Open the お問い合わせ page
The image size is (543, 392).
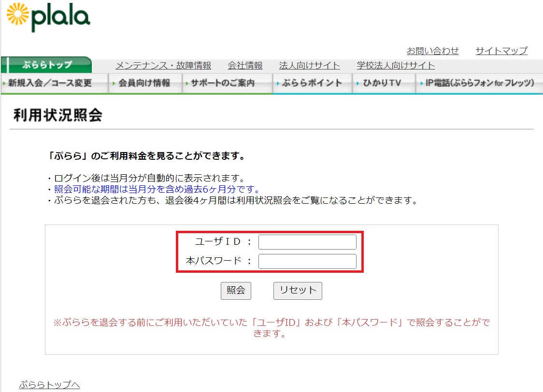pyautogui.click(x=432, y=50)
